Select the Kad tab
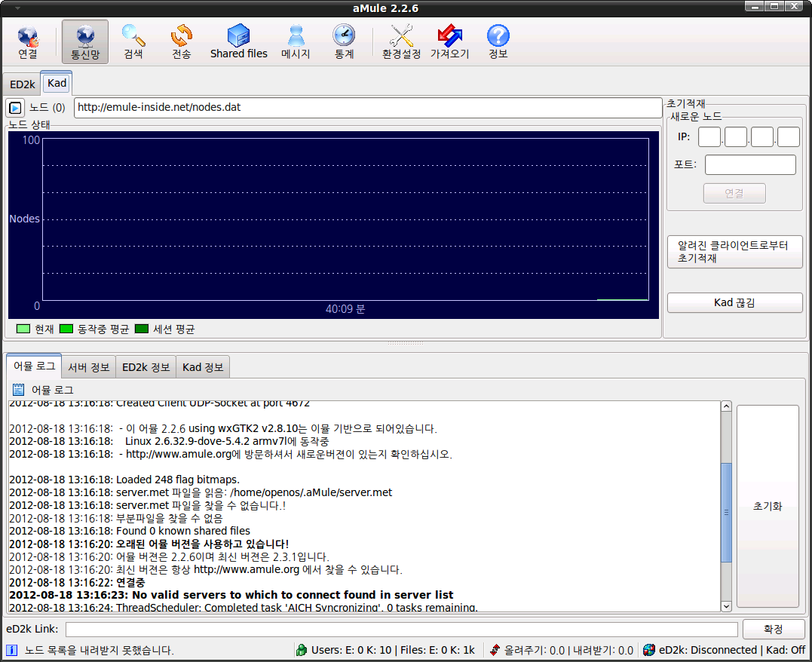This screenshot has width=812, height=662. click(x=57, y=83)
